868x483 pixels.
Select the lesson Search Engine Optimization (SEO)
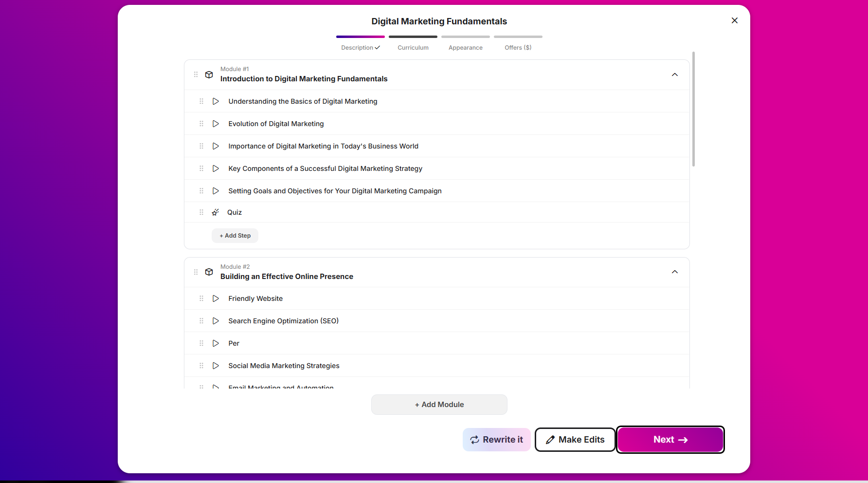point(283,321)
